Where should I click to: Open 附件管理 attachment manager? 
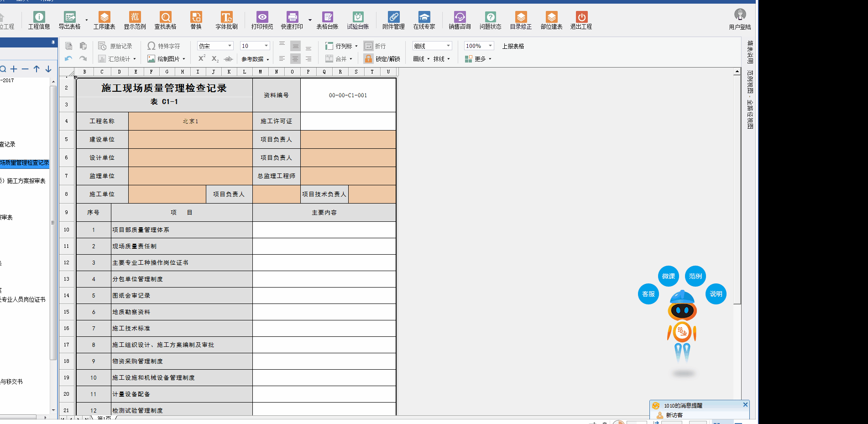(x=393, y=21)
